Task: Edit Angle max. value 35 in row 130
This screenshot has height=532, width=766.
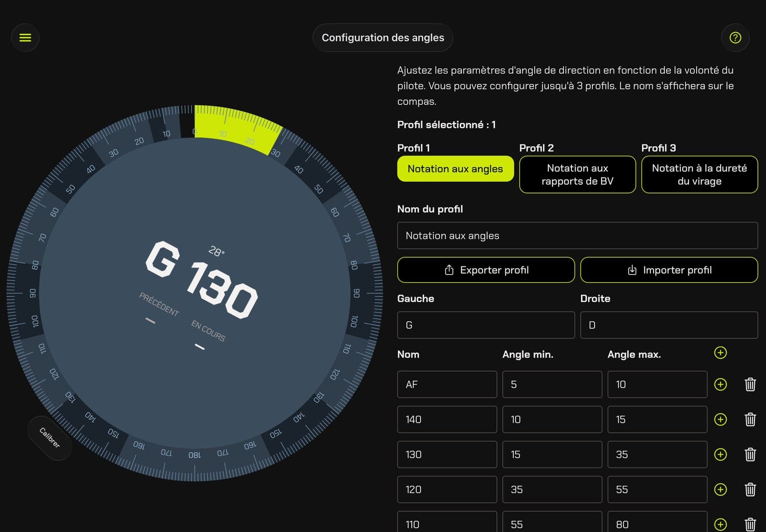Action: click(x=657, y=454)
